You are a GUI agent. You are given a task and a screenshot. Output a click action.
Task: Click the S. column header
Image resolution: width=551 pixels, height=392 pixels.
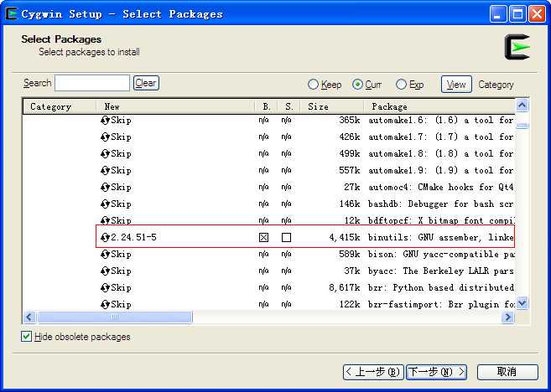[288, 106]
